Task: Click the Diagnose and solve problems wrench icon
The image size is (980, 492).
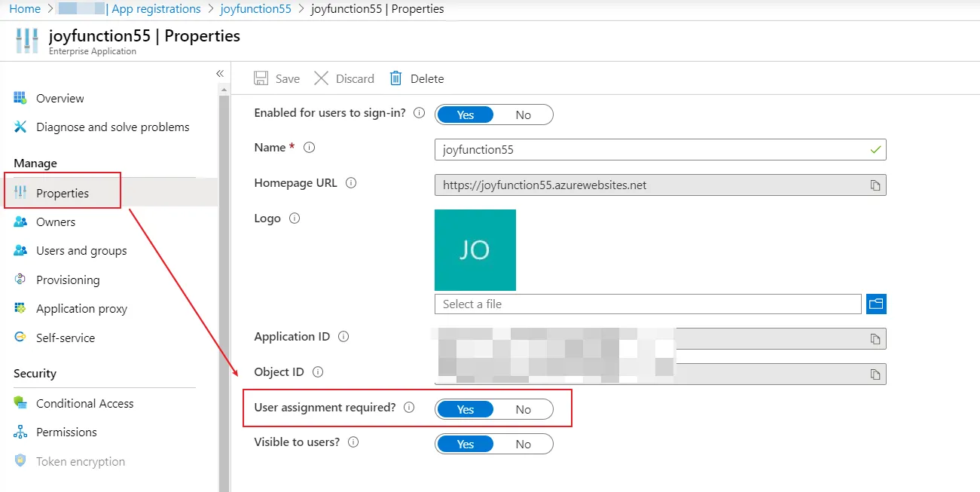Action: coord(20,127)
